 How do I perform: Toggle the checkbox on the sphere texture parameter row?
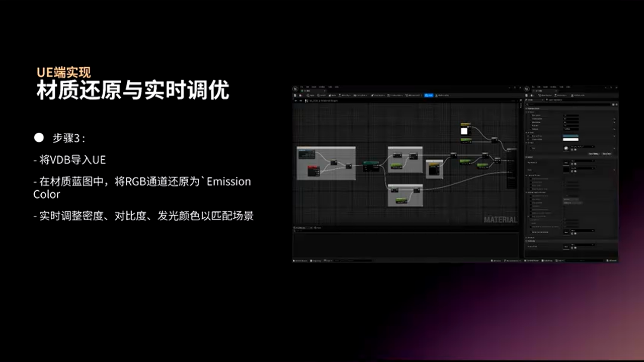[x=530, y=148]
